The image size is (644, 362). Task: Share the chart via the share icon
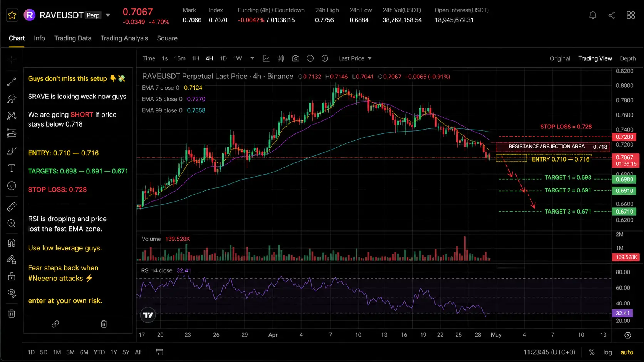coord(611,15)
